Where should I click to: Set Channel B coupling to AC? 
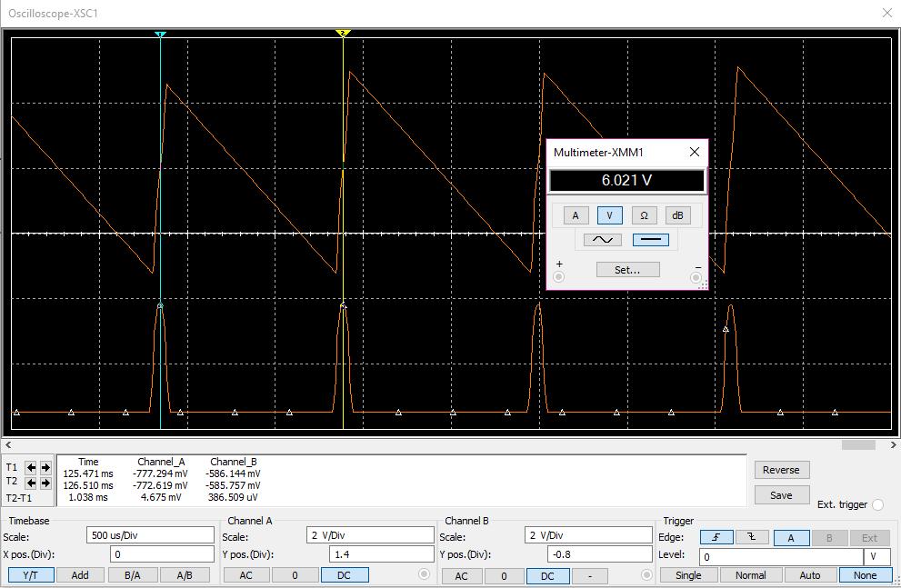[x=462, y=575]
